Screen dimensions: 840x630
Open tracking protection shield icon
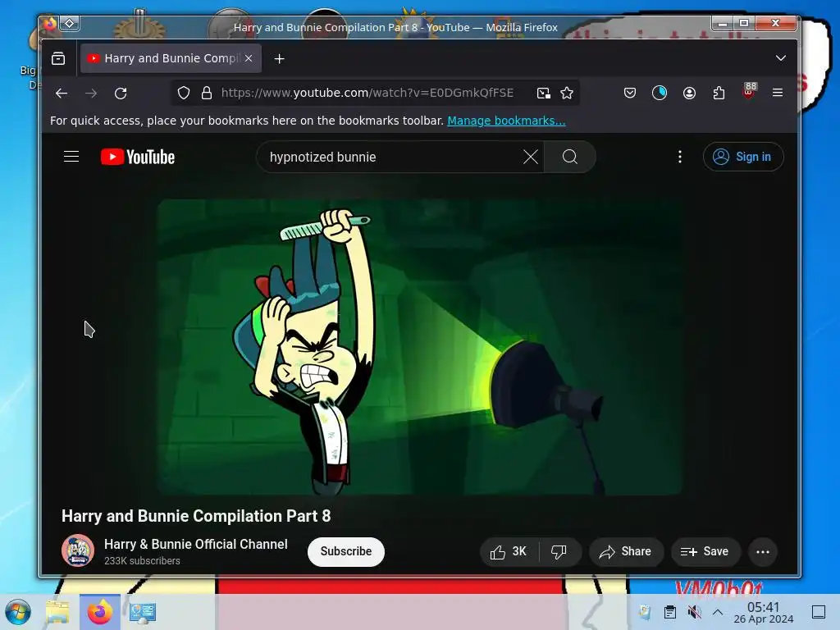pos(183,94)
